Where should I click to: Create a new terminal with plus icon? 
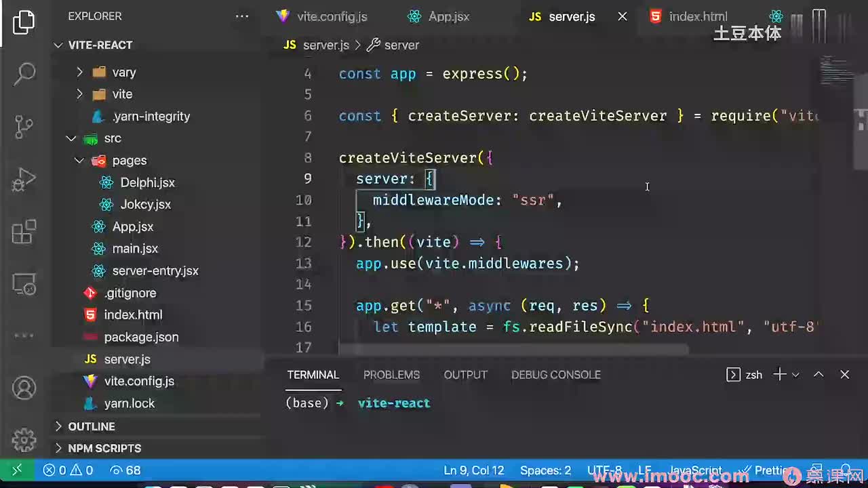click(780, 374)
